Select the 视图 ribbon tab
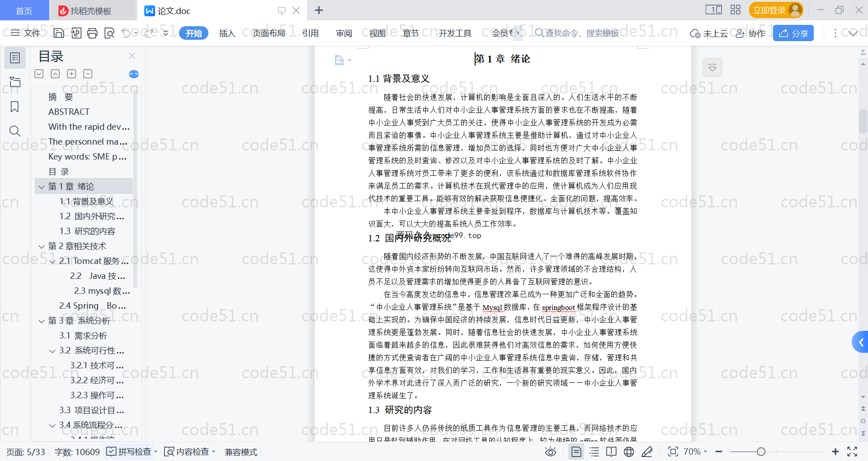 [377, 33]
